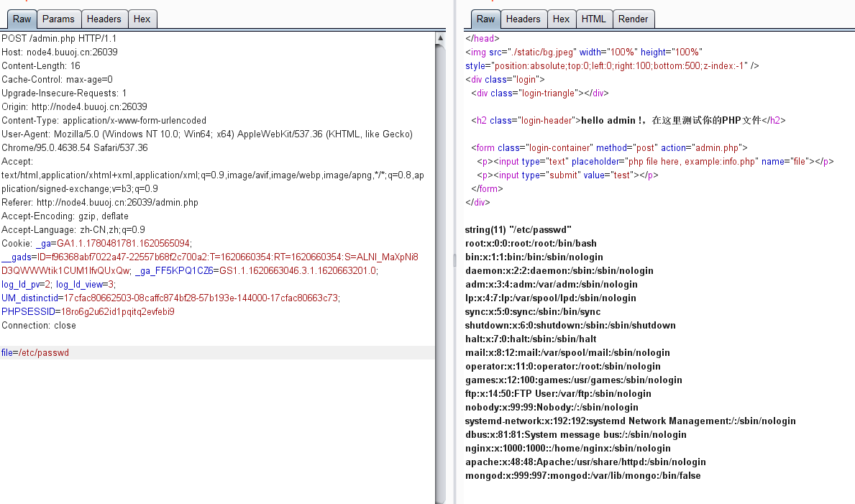Click the form login-container line
855x504 pixels.
[x=609, y=148]
